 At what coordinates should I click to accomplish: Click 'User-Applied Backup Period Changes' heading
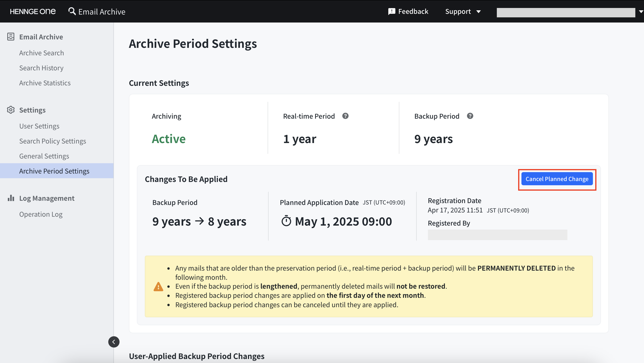pos(196,356)
